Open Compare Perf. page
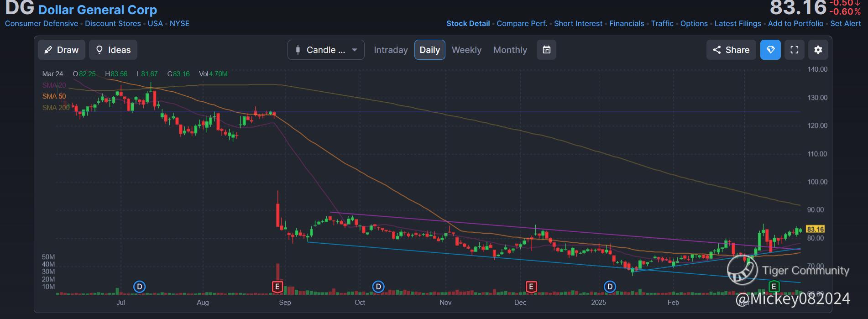This screenshot has width=868, height=319. [522, 23]
